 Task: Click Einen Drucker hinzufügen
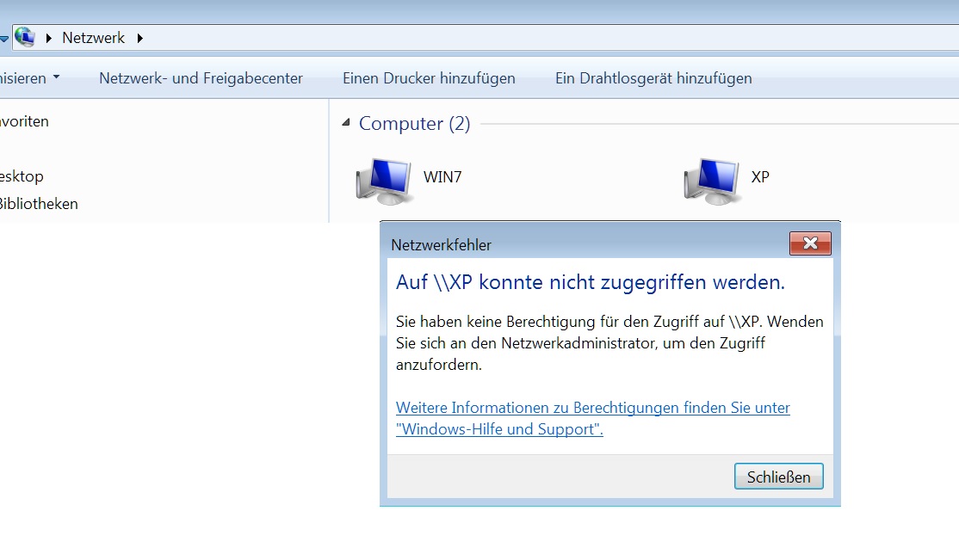click(429, 78)
